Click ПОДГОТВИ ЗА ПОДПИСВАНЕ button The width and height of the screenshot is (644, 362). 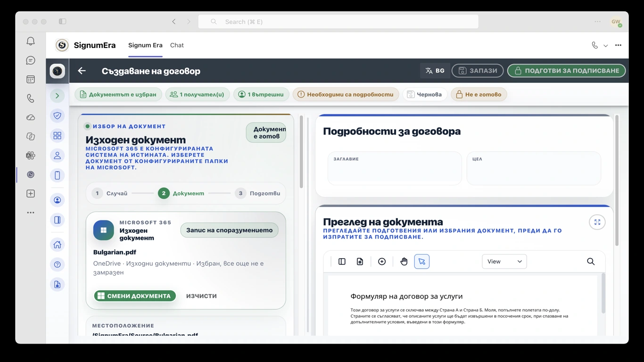pyautogui.click(x=566, y=71)
